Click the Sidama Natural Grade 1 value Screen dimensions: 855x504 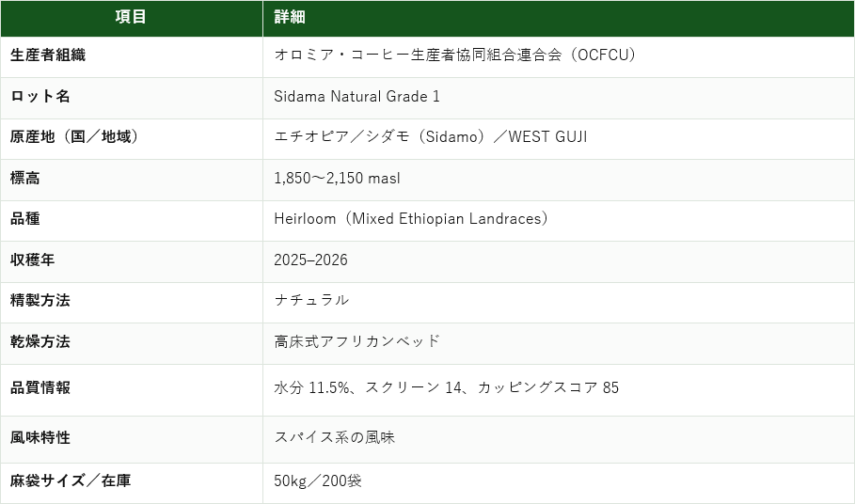(356, 97)
